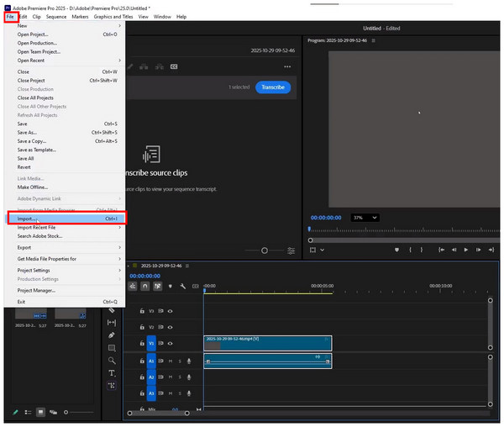Toggle lock on video track V2

coord(142,327)
